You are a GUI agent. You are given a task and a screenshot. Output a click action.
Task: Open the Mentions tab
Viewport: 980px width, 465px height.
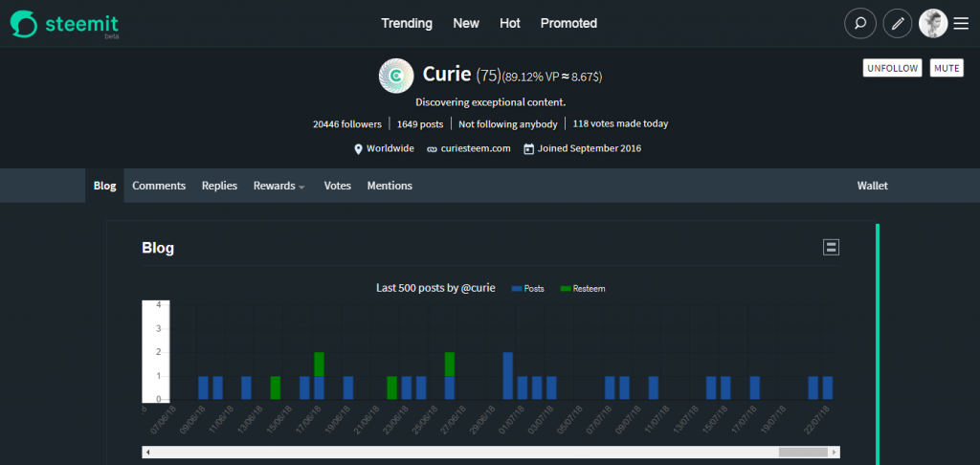(x=390, y=186)
